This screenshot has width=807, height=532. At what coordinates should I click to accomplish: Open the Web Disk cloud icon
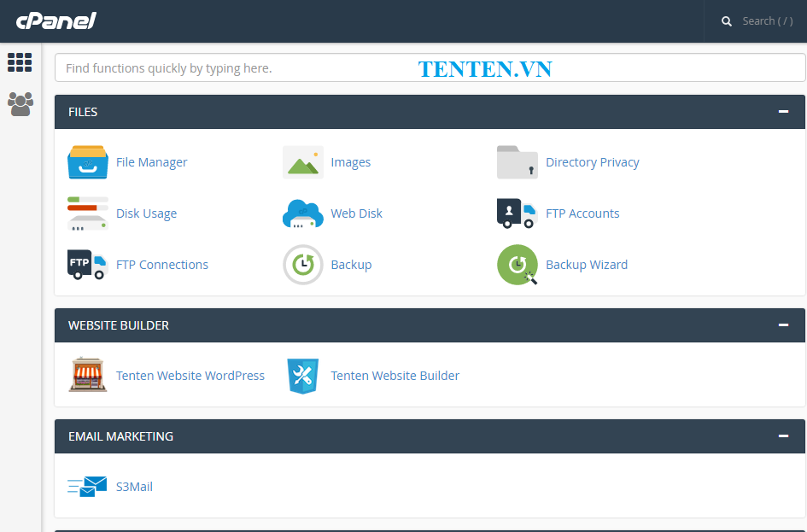tap(303, 213)
